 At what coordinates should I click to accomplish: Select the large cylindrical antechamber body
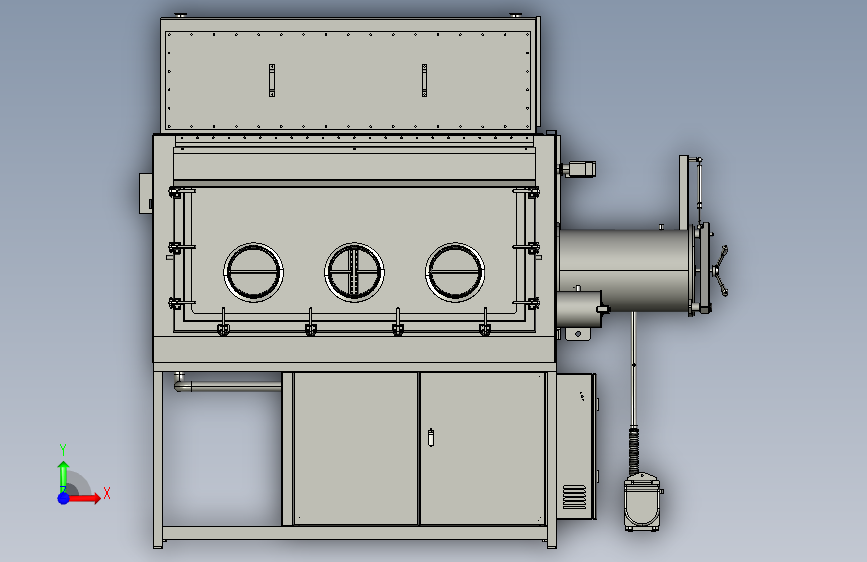coord(624,270)
